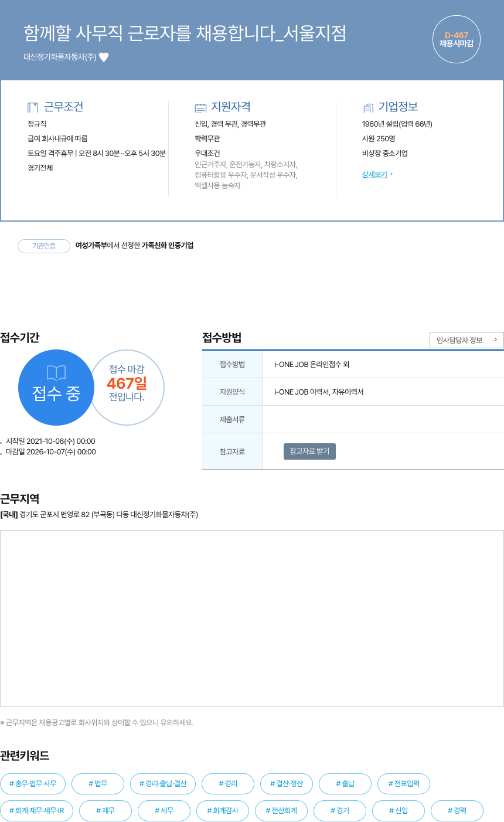Click the 제출서류 table row label
This screenshot has width=504, height=822.
(232, 419)
